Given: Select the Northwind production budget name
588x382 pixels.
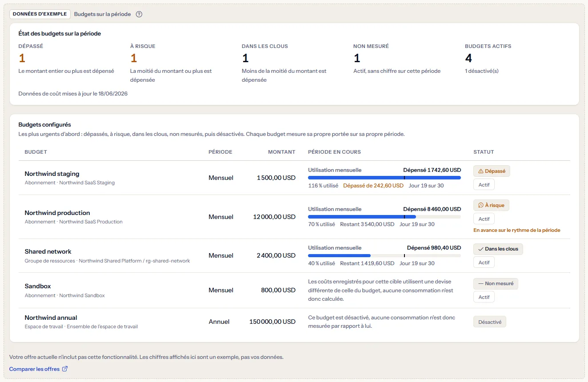Looking at the screenshot, I should point(57,213).
